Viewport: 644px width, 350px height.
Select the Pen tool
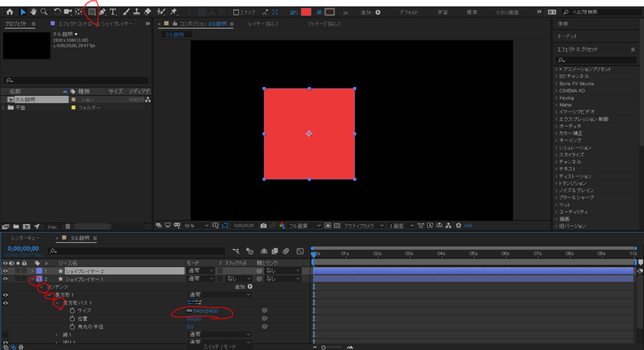[x=103, y=11]
